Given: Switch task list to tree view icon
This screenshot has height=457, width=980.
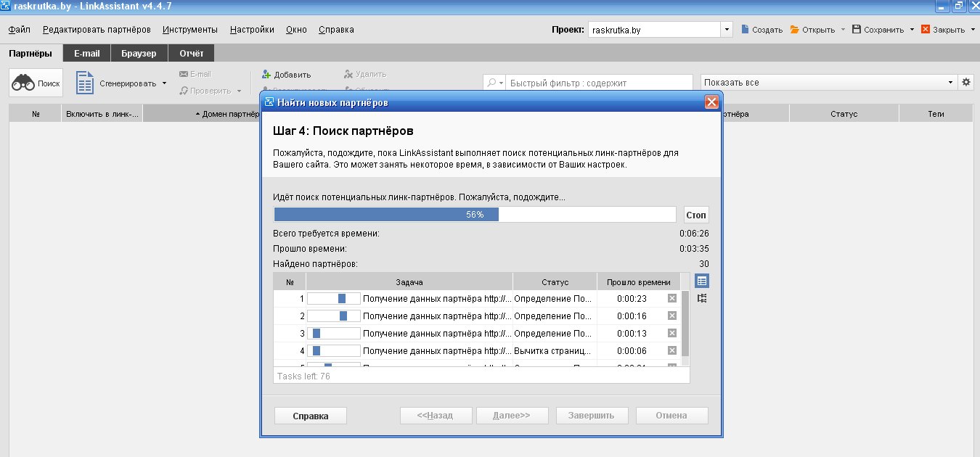Looking at the screenshot, I should coord(702,298).
